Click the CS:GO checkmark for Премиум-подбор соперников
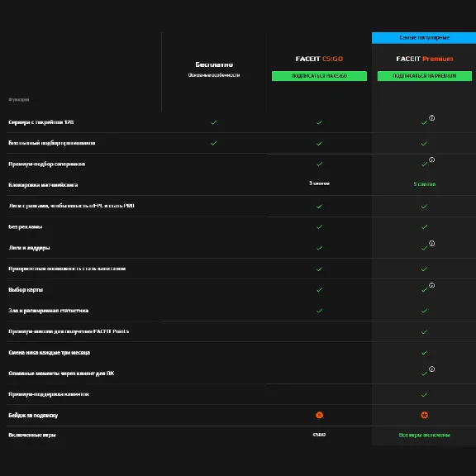 (319, 164)
